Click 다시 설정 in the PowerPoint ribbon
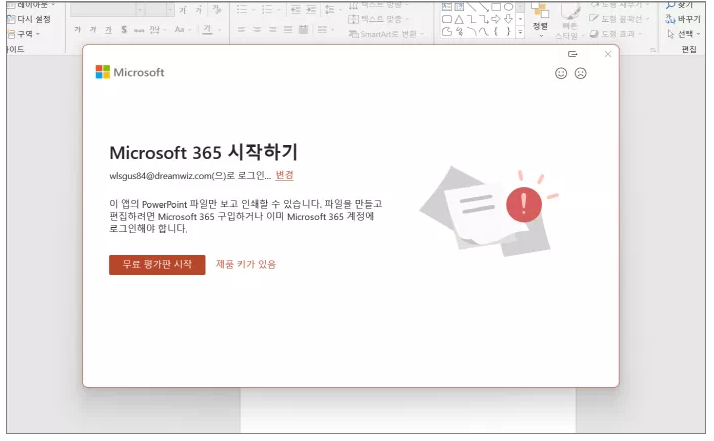 coord(30,19)
